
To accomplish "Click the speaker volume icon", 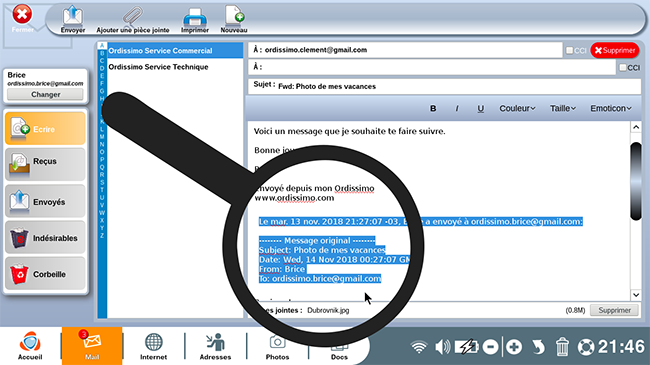I will 442,347.
